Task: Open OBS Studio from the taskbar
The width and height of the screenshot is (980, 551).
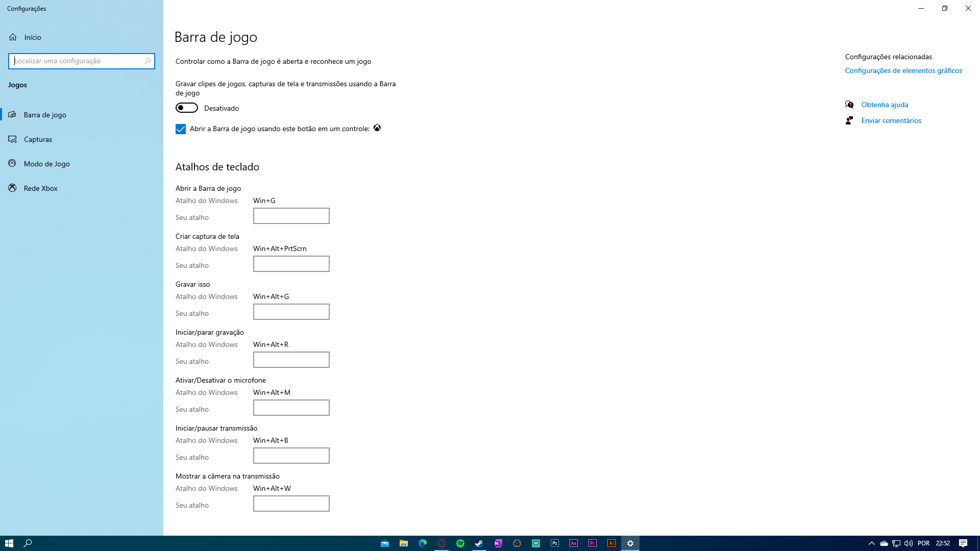Action: [x=517, y=543]
